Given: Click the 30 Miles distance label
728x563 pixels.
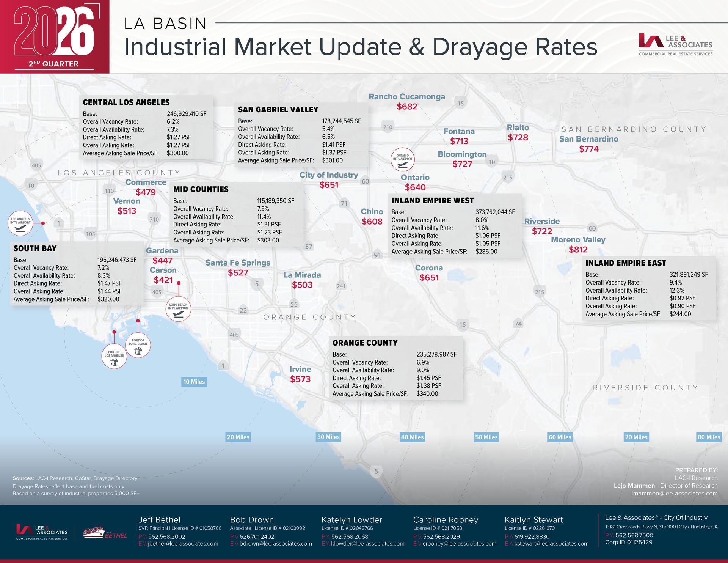Looking at the screenshot, I should point(328,437).
